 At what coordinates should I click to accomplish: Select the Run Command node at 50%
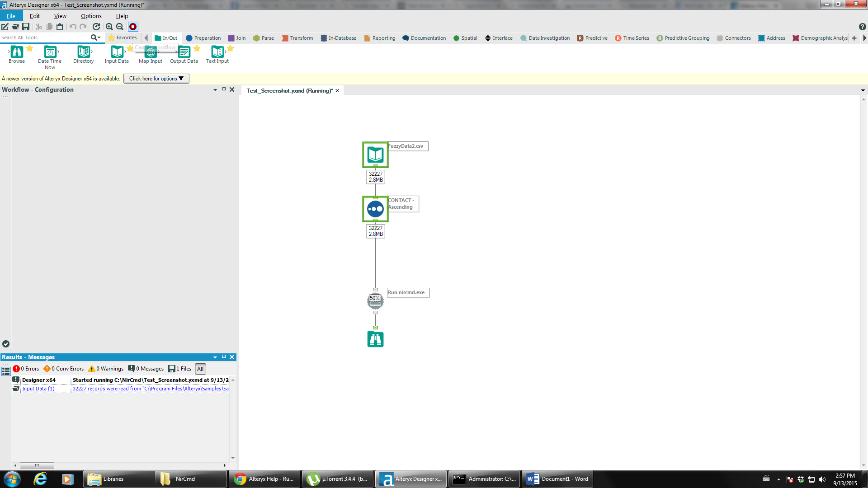pyautogui.click(x=375, y=301)
